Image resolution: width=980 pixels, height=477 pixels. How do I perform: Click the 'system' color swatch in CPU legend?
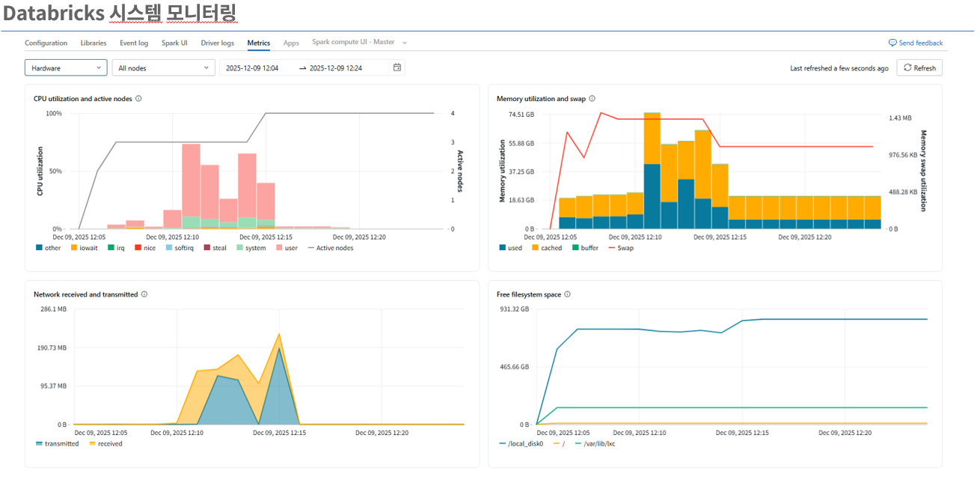coord(240,248)
